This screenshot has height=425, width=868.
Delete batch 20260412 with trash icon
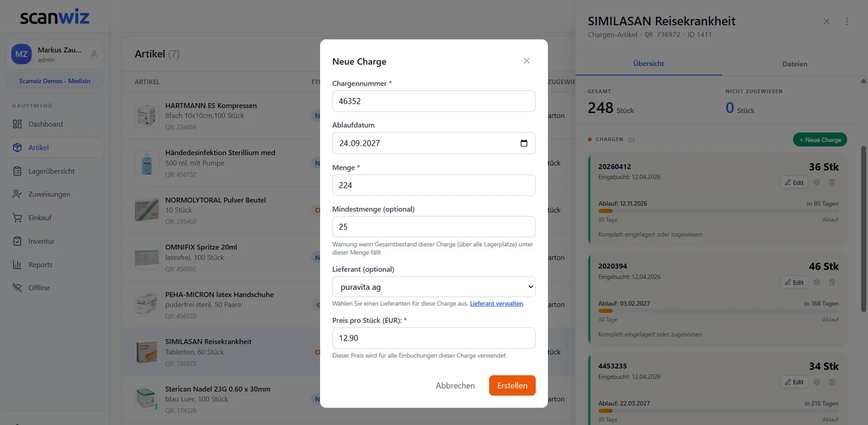tap(832, 182)
